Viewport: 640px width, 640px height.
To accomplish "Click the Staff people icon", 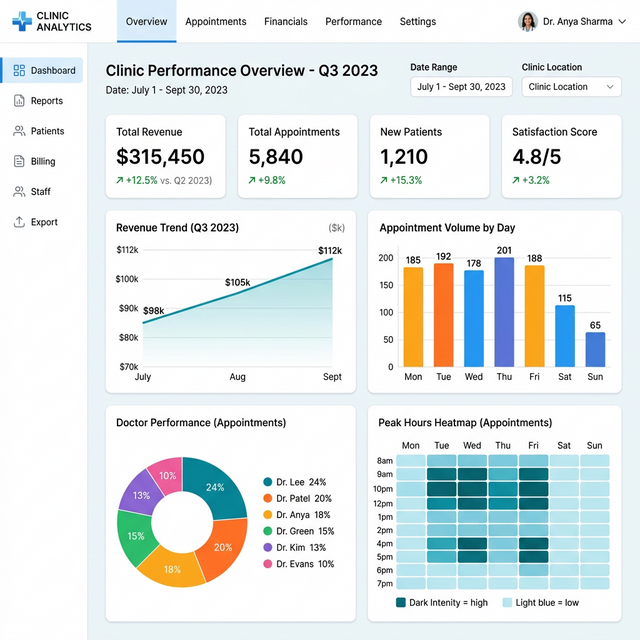I will 19,191.
